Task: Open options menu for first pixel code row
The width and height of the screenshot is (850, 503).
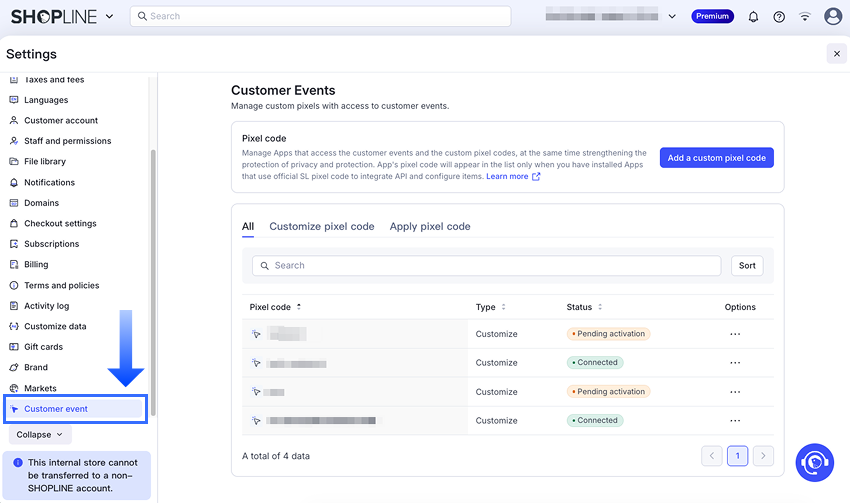Action: point(735,334)
